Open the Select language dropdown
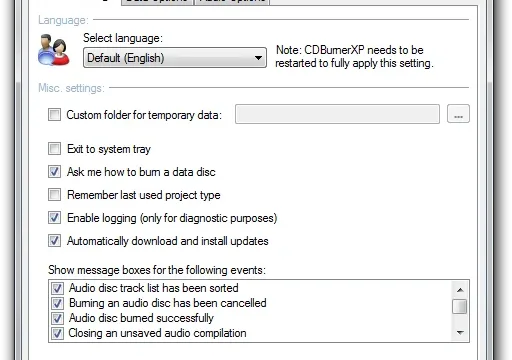512x360 pixels. click(175, 58)
